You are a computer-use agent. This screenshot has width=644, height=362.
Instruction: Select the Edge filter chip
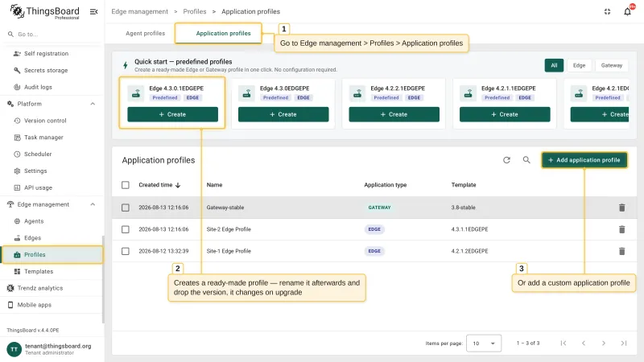[x=579, y=65]
